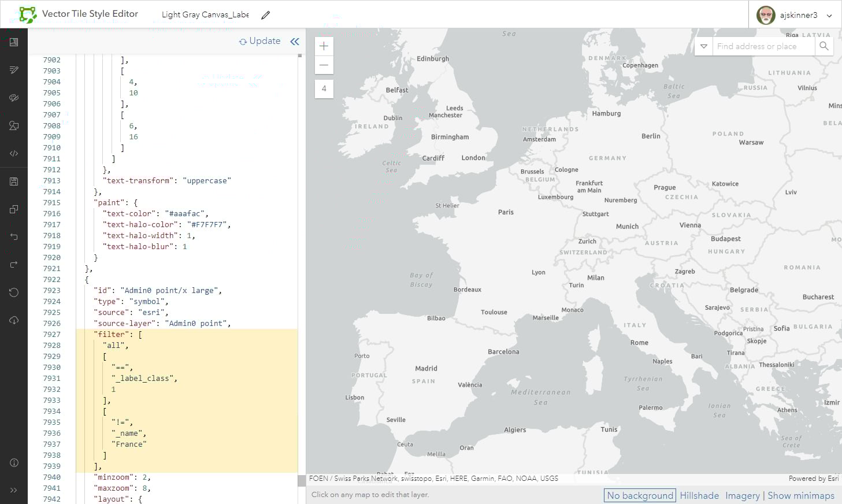Click the Mediterranean Sea label
This screenshot has width=842, height=504.
[541, 397]
